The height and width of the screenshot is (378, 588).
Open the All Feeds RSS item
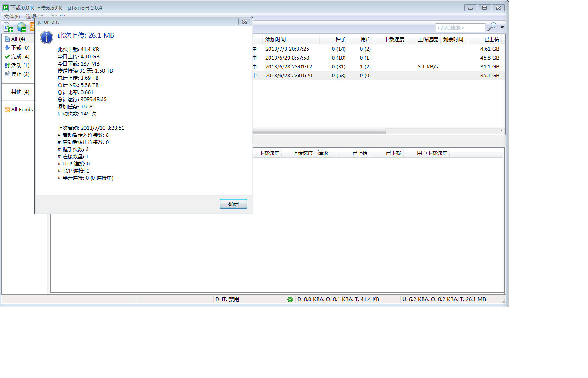click(19, 110)
